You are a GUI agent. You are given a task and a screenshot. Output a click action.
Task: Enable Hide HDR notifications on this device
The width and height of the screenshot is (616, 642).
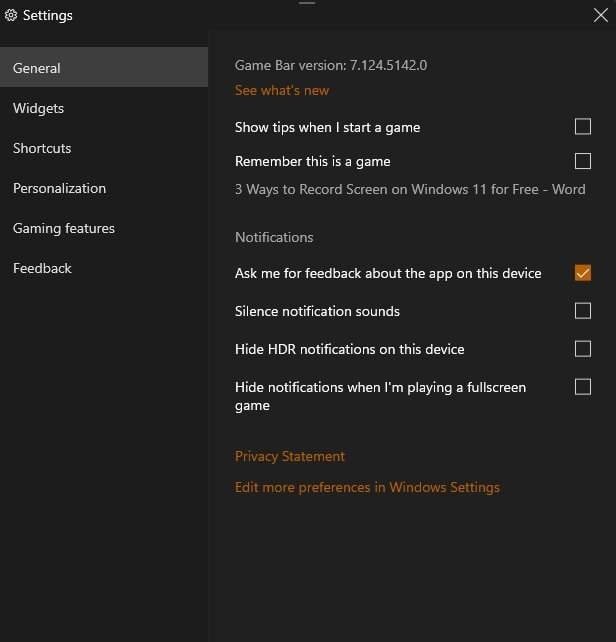tap(583, 349)
